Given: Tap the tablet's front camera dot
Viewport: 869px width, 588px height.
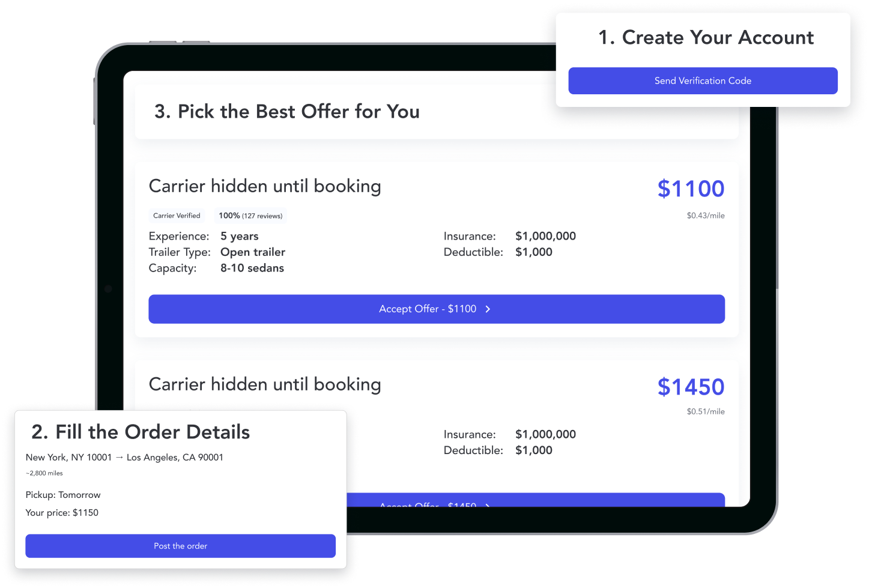Looking at the screenshot, I should pos(108,289).
